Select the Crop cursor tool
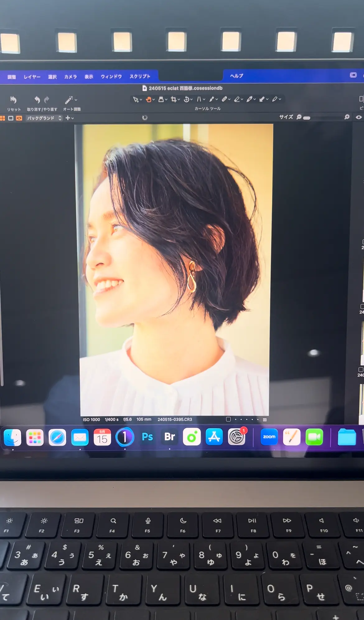This screenshot has width=364, height=620. [174, 99]
